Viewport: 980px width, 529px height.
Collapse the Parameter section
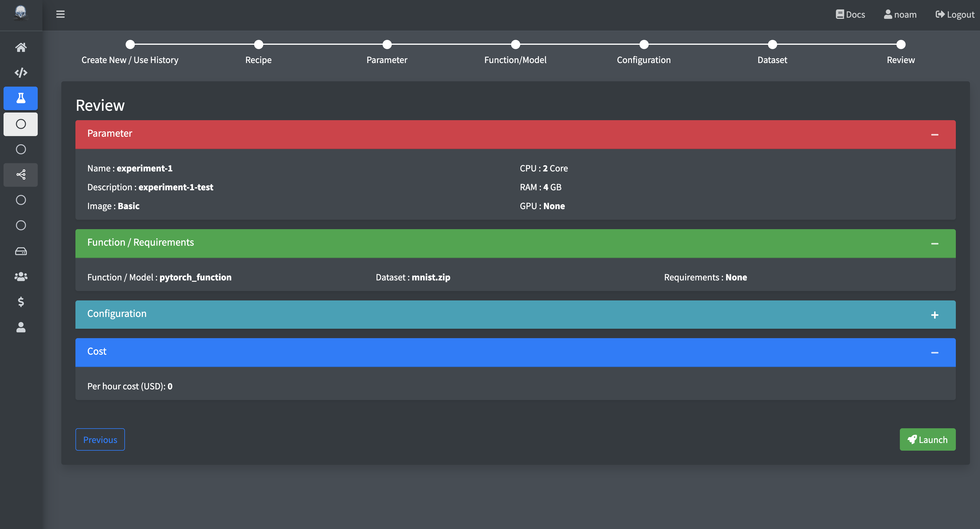click(934, 135)
